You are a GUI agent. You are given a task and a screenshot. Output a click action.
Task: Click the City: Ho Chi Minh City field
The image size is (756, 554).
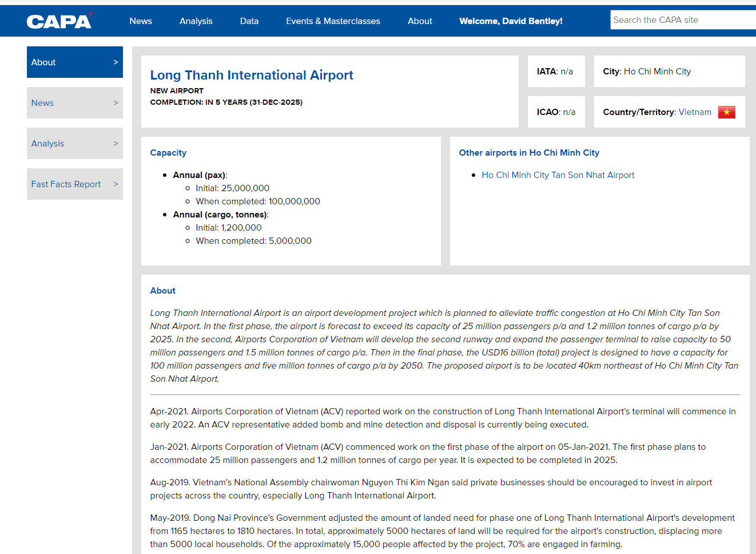point(670,72)
